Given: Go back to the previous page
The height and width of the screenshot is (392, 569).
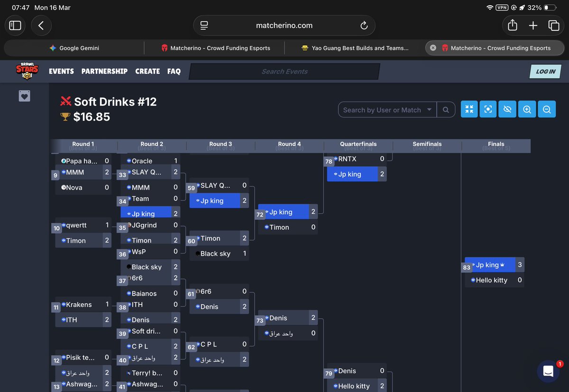Looking at the screenshot, I should pos(41,26).
